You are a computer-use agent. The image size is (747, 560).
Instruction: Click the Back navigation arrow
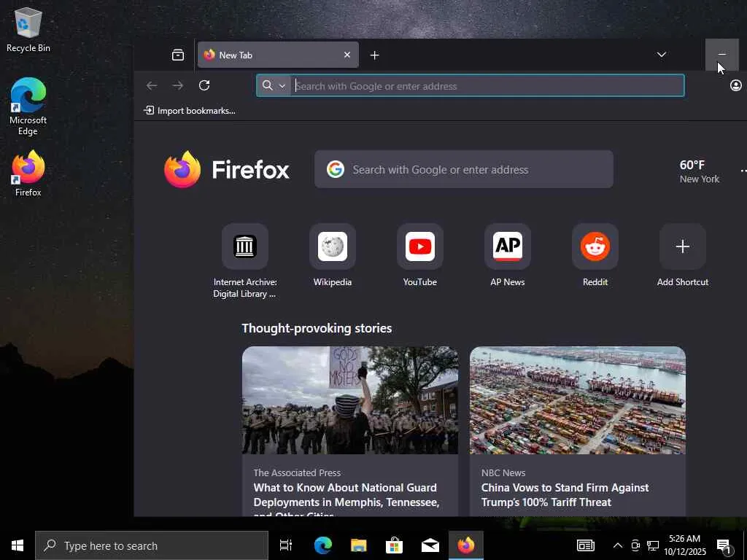tap(152, 86)
